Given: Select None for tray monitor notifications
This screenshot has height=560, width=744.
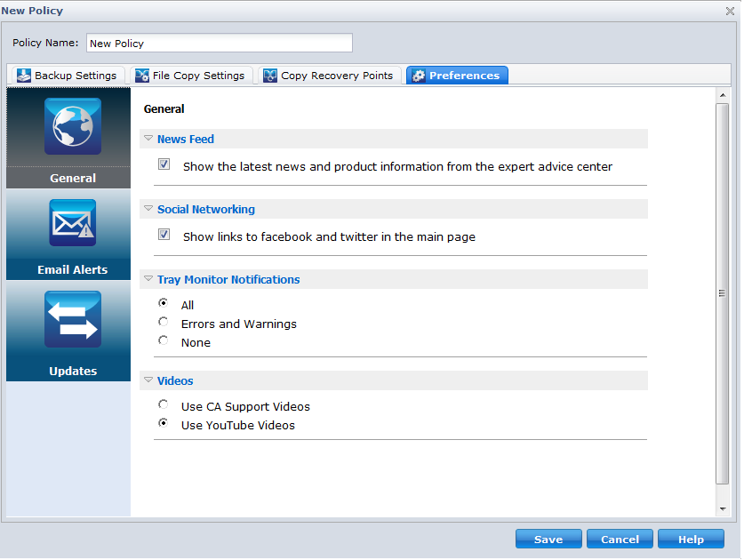Looking at the screenshot, I should click(163, 341).
